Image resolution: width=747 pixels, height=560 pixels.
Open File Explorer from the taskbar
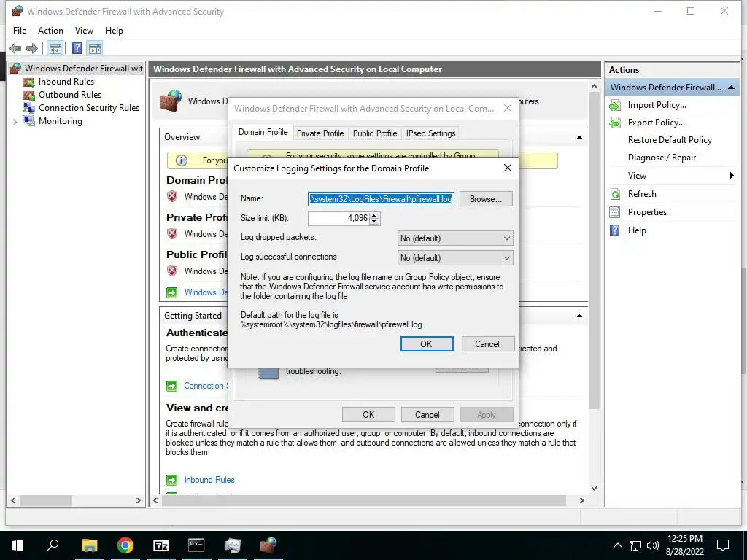pos(89,545)
